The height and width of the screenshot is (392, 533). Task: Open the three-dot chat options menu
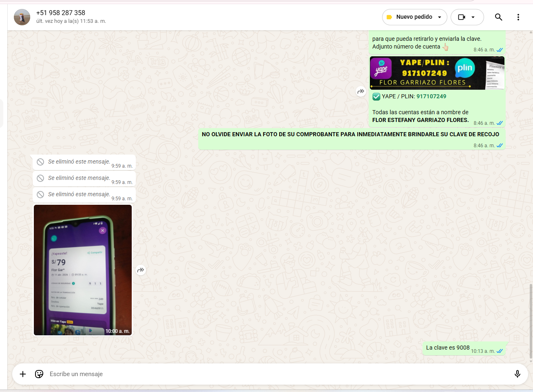pos(518,17)
